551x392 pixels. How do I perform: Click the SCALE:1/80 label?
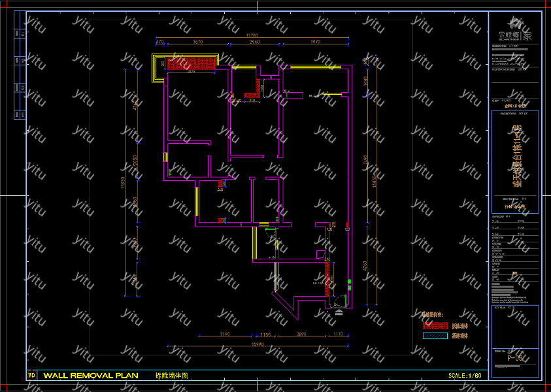[465, 376]
